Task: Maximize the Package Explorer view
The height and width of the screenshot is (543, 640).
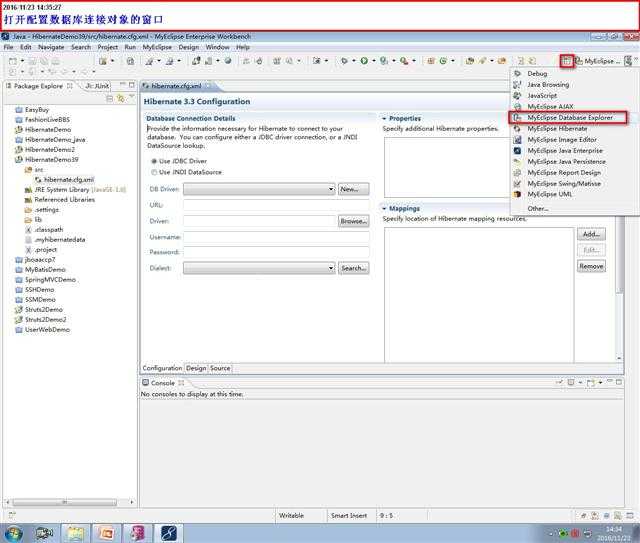Action: pyautogui.click(x=131, y=85)
